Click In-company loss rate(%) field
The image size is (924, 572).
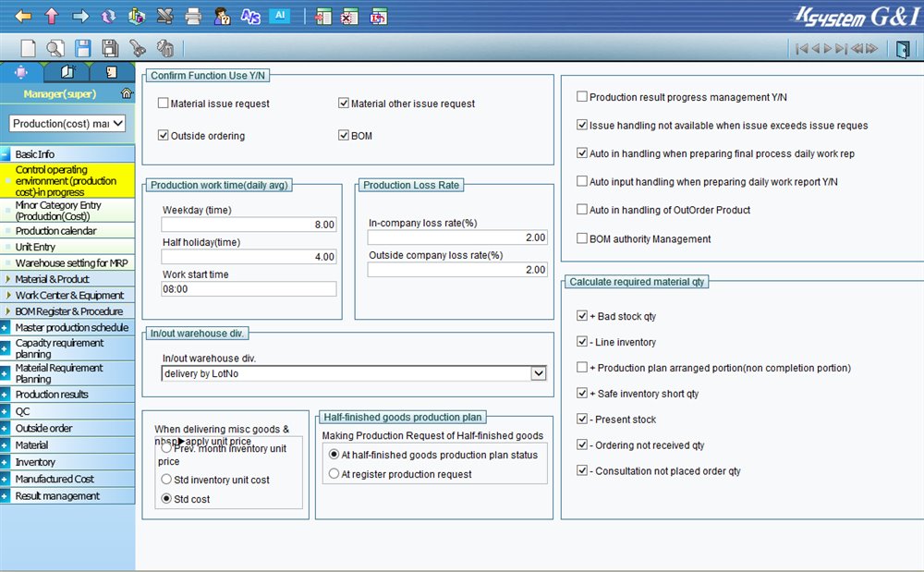click(x=457, y=237)
